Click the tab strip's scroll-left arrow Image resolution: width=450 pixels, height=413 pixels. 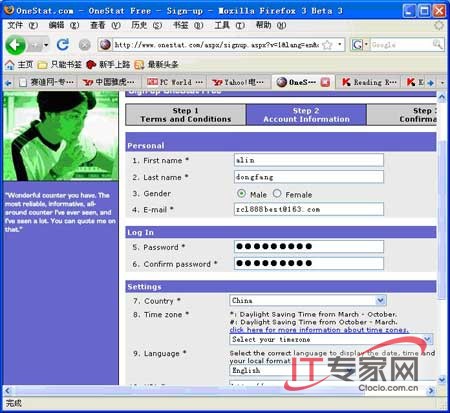click(x=8, y=83)
